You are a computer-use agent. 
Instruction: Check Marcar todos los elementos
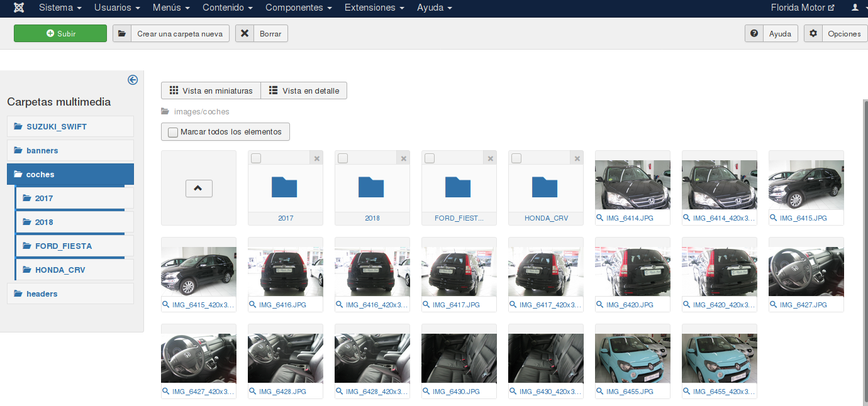(x=173, y=132)
